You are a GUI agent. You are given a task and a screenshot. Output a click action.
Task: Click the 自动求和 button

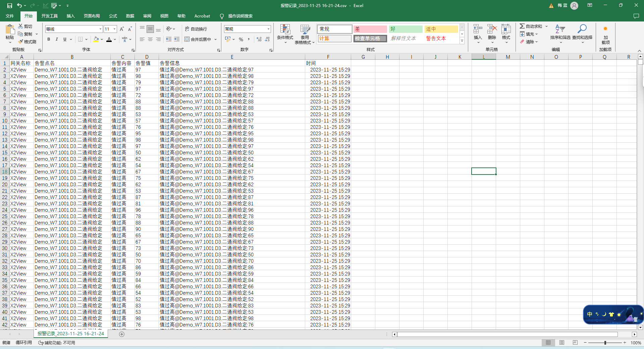click(x=531, y=26)
